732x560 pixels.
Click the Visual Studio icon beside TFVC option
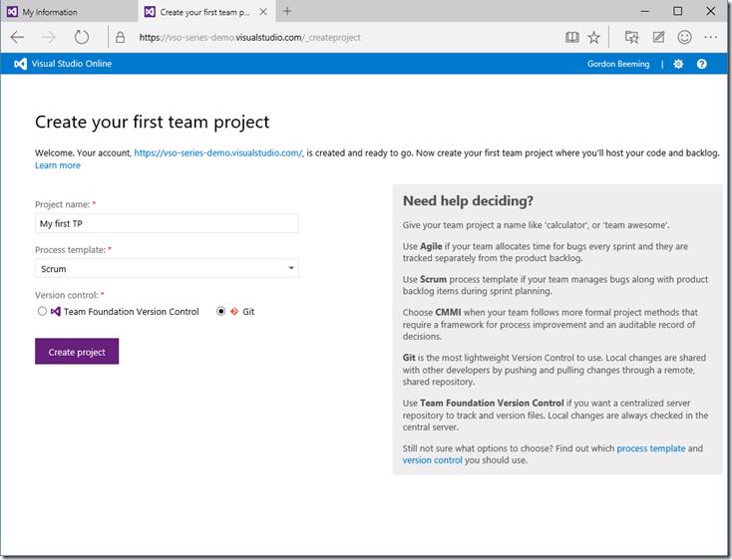(56, 311)
